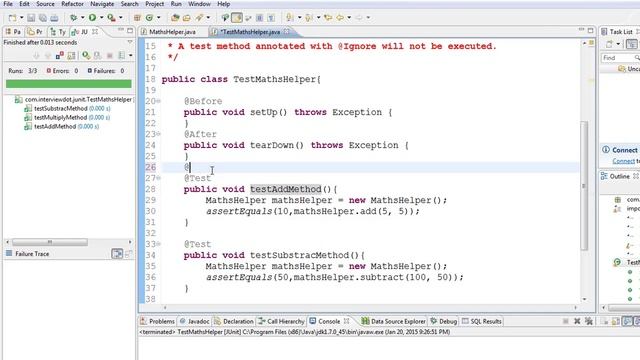Click Test Run History icon in JUnit

[x=122, y=55]
